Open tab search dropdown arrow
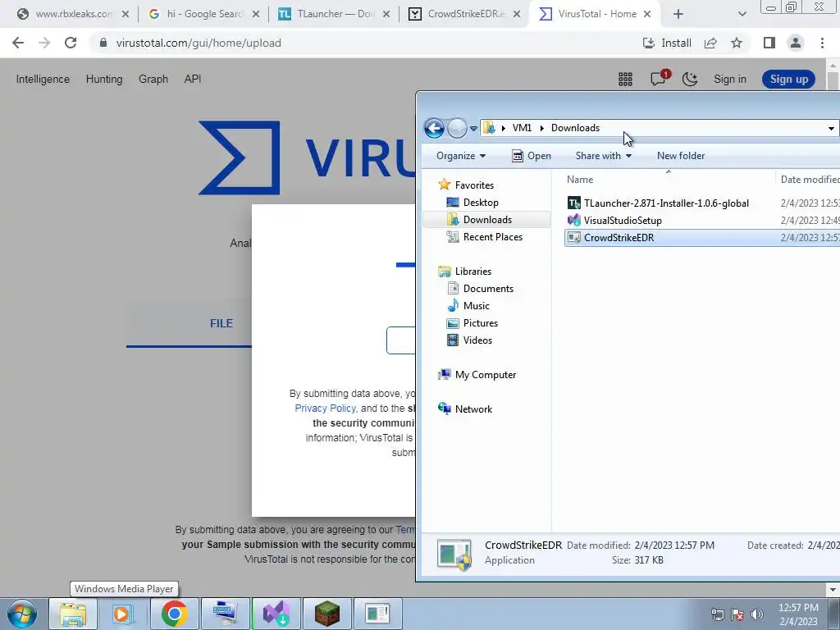Viewport: 840px width, 630px height. (x=742, y=14)
